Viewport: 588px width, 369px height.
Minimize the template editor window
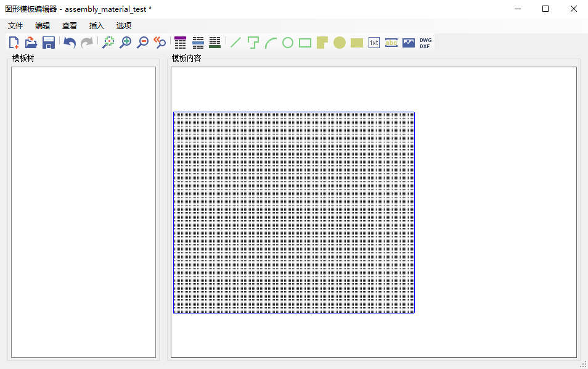click(x=518, y=9)
